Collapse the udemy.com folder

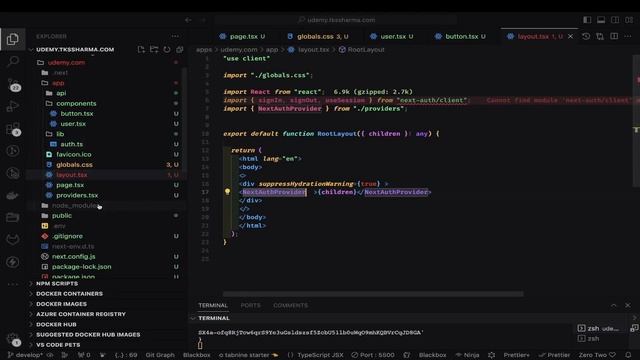66,62
